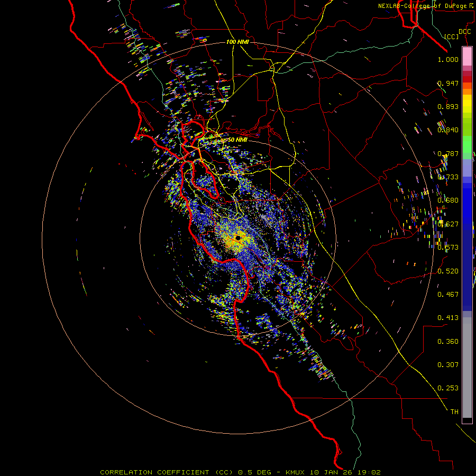Click the 19:02 timestamp in the caption

click(x=369, y=472)
